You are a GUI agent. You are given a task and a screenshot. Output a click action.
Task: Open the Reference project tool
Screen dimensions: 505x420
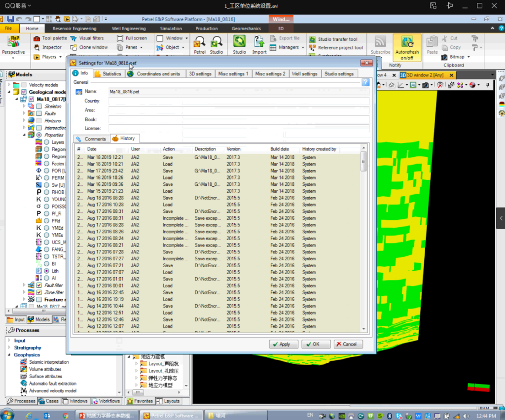pyautogui.click(x=336, y=48)
